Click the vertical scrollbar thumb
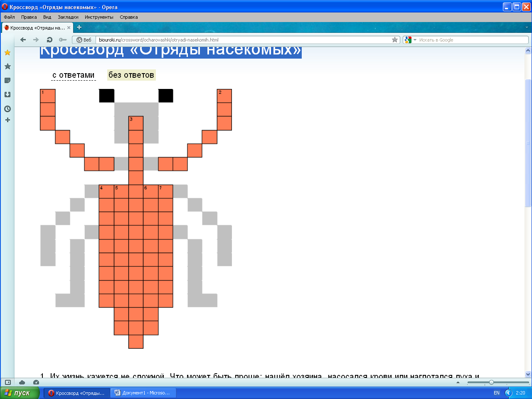 528,143
